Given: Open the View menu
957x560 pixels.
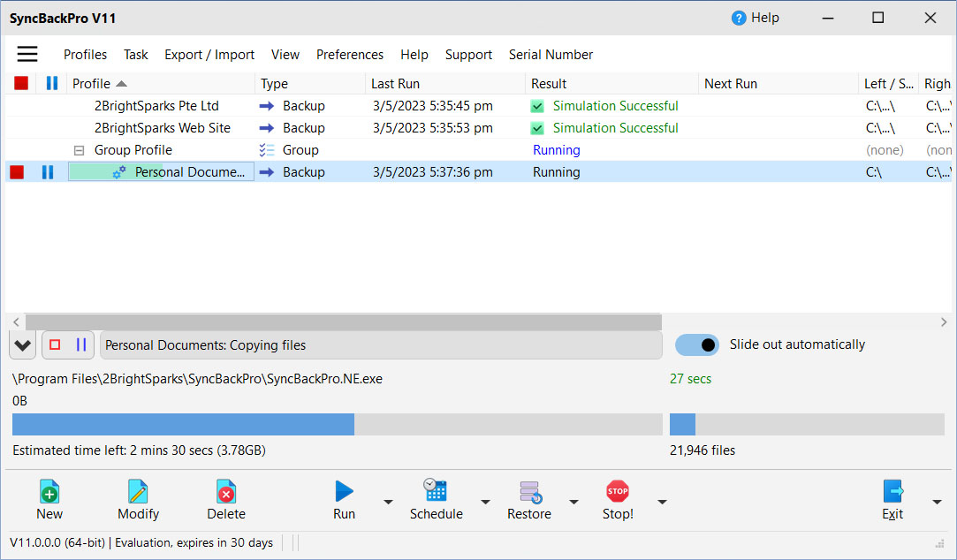Looking at the screenshot, I should click(x=285, y=55).
